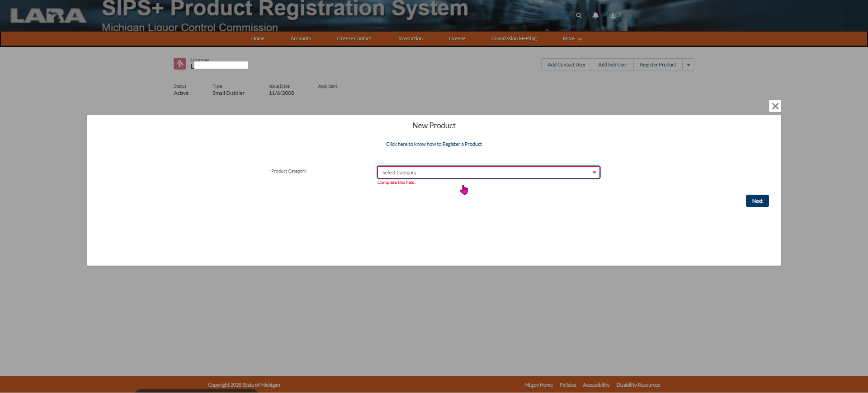This screenshot has width=868, height=393.
Task: Click the Register Product button
Action: (x=658, y=65)
